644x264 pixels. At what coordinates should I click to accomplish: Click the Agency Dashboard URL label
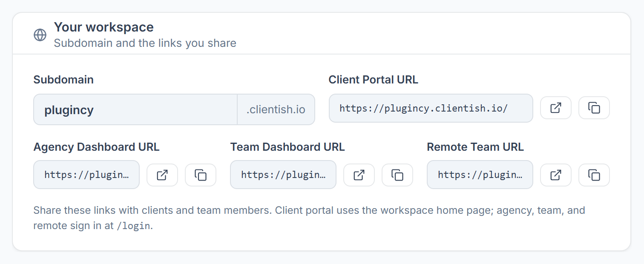(x=96, y=147)
